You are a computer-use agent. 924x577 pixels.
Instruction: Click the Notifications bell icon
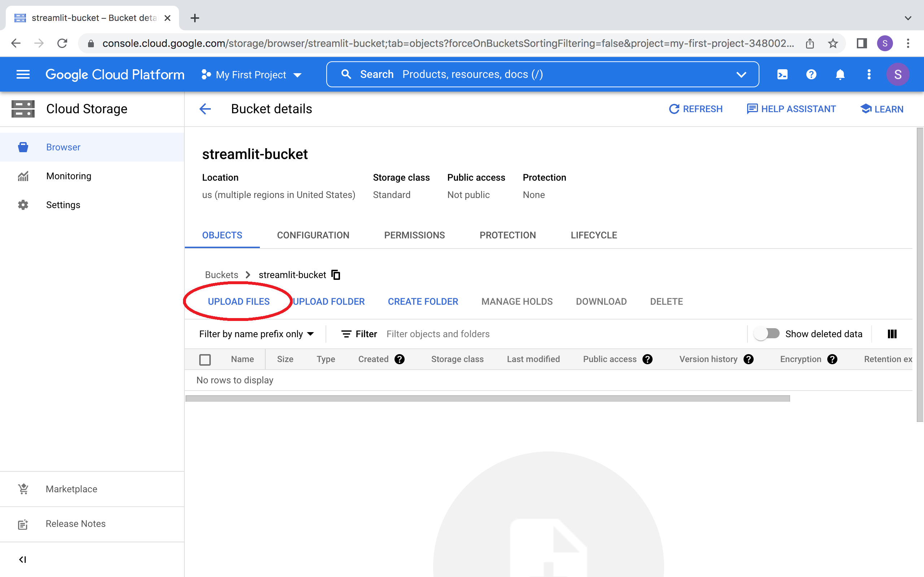tap(840, 74)
